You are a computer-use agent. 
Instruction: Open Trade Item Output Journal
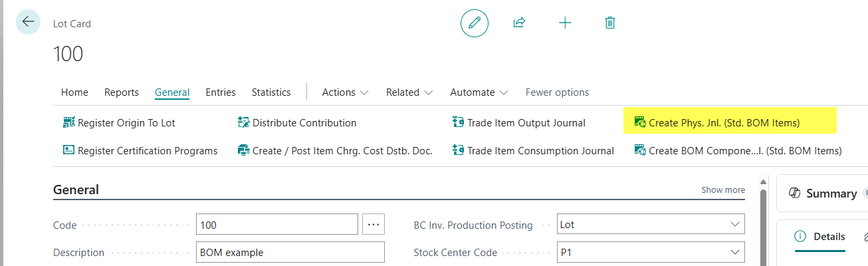[518, 123]
